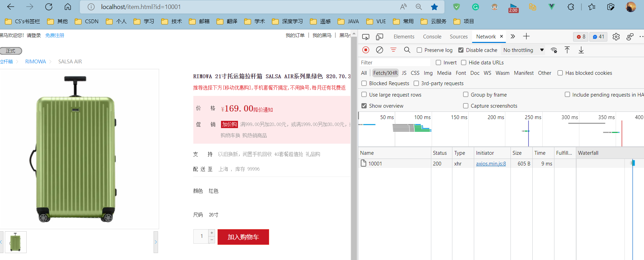Uncheck Show overview
Viewport: 644px width, 260px height.
tap(364, 106)
